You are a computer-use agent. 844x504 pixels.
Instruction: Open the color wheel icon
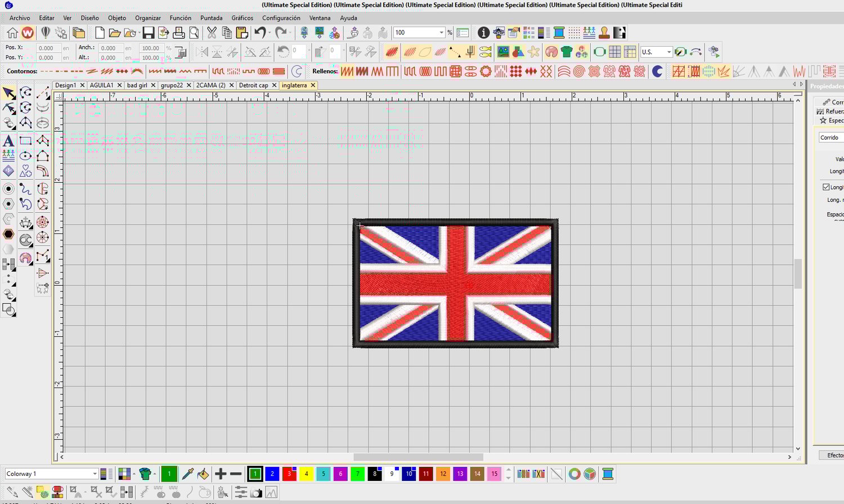click(574, 474)
